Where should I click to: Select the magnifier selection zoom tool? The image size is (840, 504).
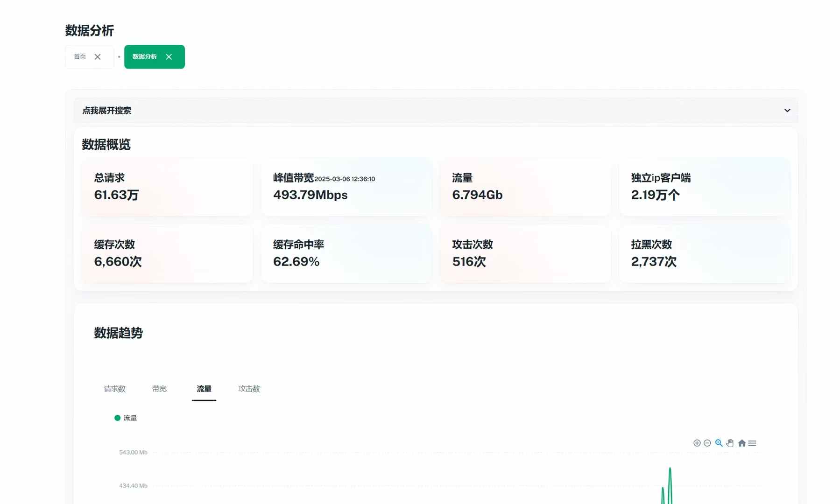pos(719,443)
